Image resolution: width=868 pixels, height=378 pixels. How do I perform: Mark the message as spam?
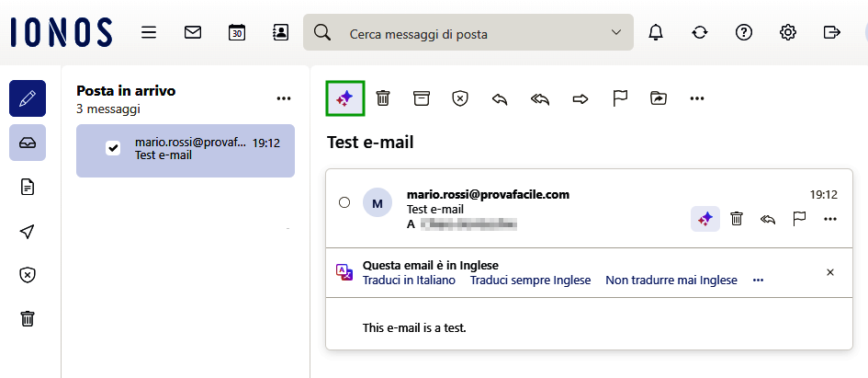tap(460, 98)
